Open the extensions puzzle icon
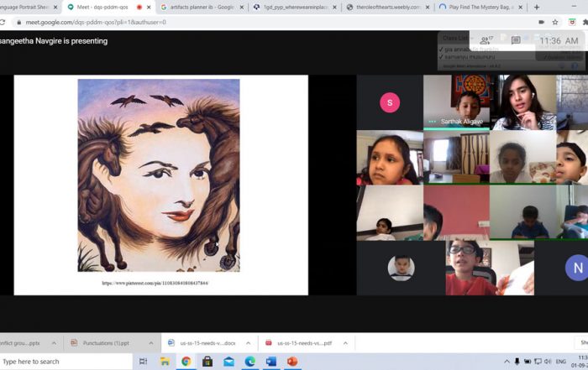The width and height of the screenshot is (588, 370). coord(585,22)
